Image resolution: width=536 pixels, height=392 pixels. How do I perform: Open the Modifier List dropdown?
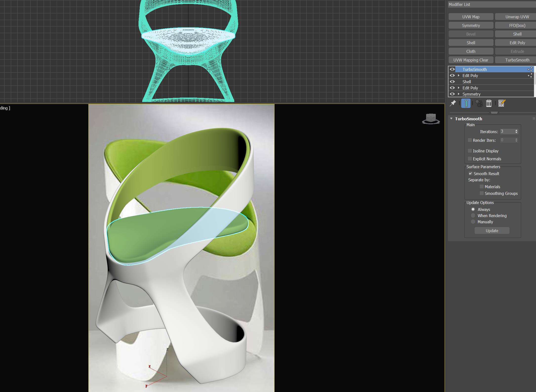pyautogui.click(x=492, y=4)
